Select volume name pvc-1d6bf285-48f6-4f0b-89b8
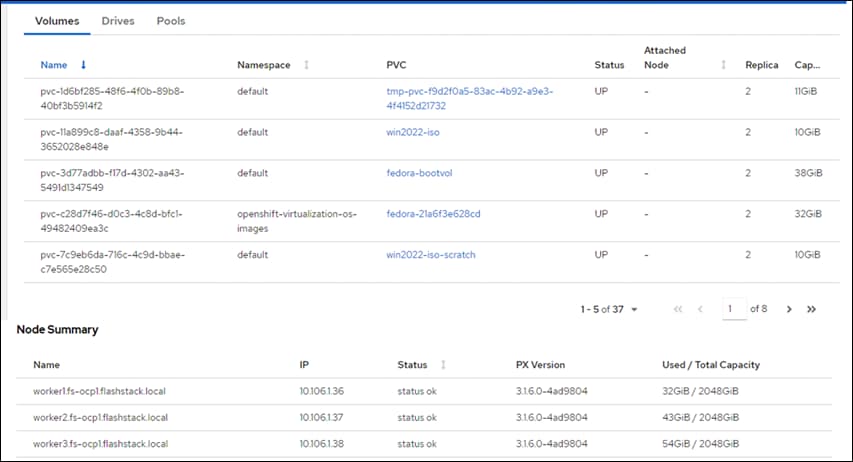853x462 pixels. click(112, 98)
